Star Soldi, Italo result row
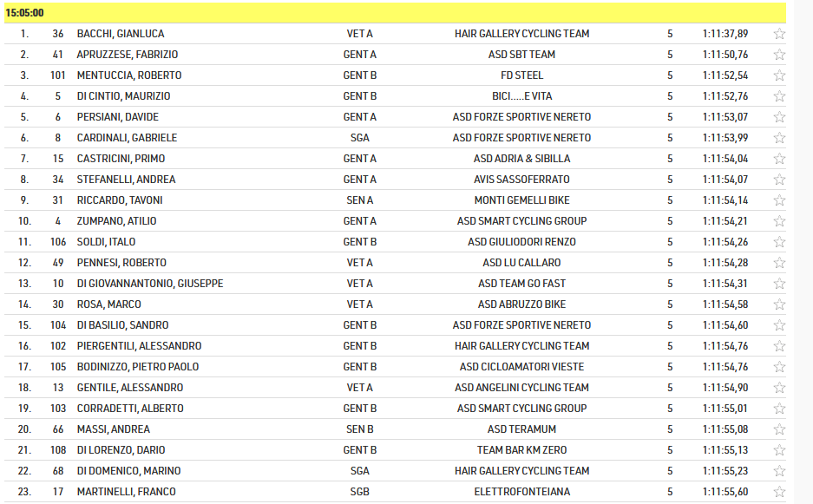813x504 pixels. click(779, 242)
